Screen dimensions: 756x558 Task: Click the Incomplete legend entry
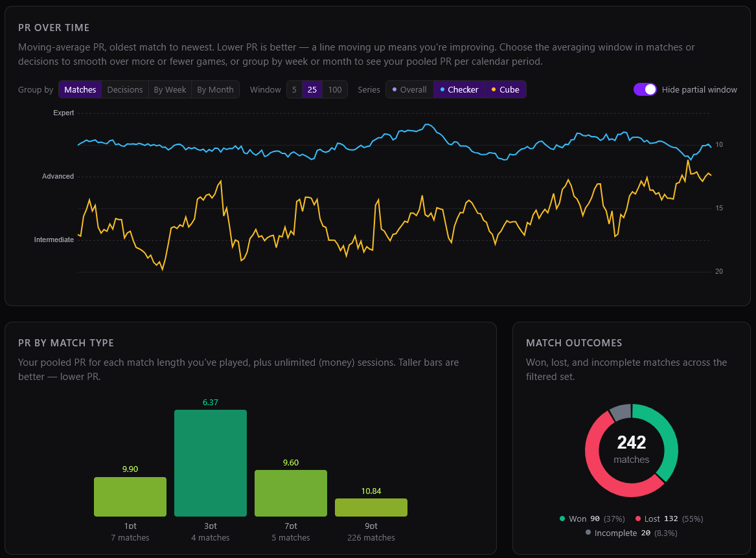pyautogui.click(x=631, y=533)
